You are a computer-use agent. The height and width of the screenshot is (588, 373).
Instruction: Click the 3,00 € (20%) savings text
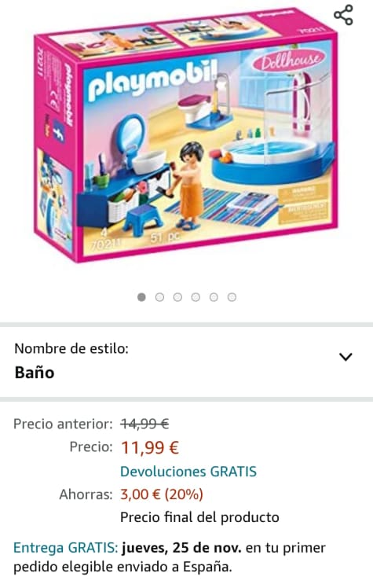tap(162, 494)
